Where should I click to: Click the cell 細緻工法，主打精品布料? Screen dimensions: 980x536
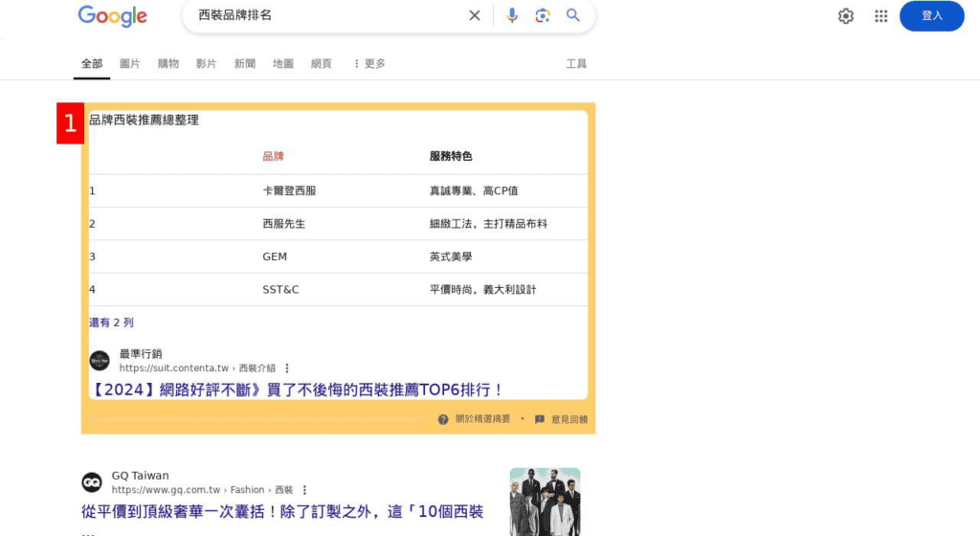488,224
